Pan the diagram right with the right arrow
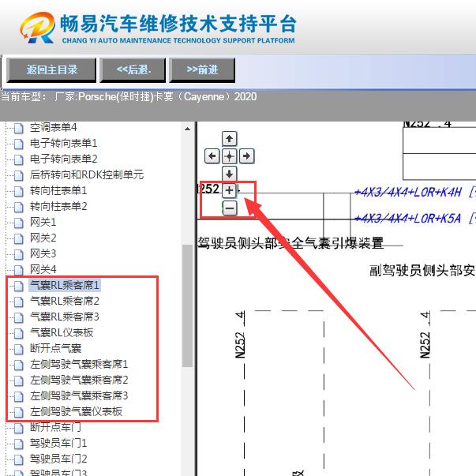 pyautogui.click(x=247, y=156)
